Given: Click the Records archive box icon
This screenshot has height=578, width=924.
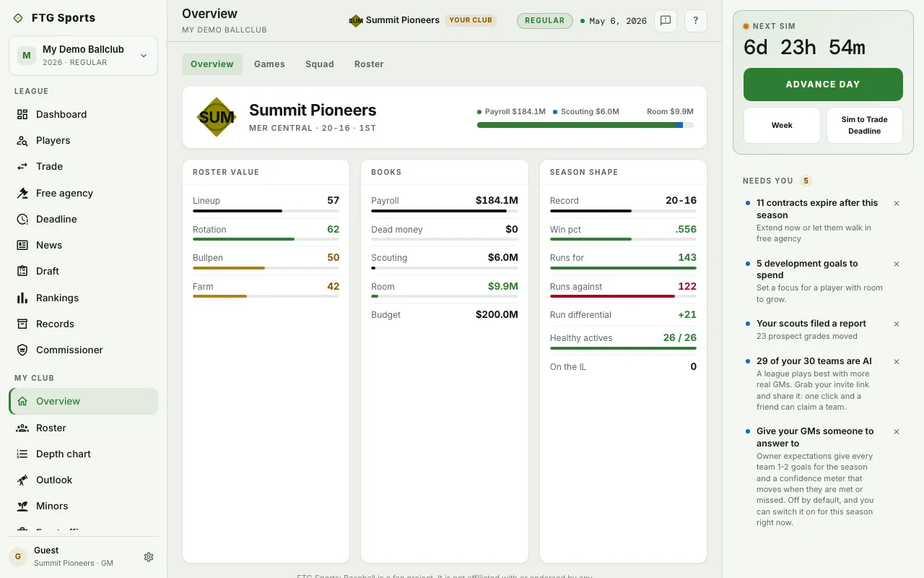Looking at the screenshot, I should pos(22,324).
